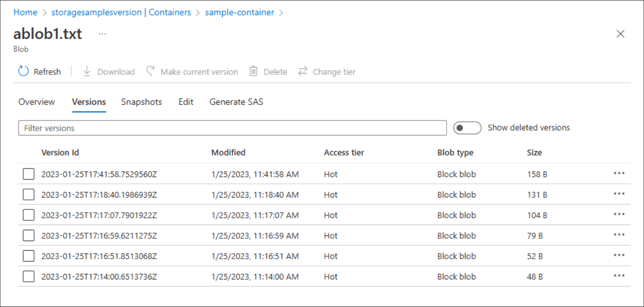Image resolution: width=644 pixels, height=307 pixels.
Task: Click the ablob1.txt blob title
Action: coord(48,34)
